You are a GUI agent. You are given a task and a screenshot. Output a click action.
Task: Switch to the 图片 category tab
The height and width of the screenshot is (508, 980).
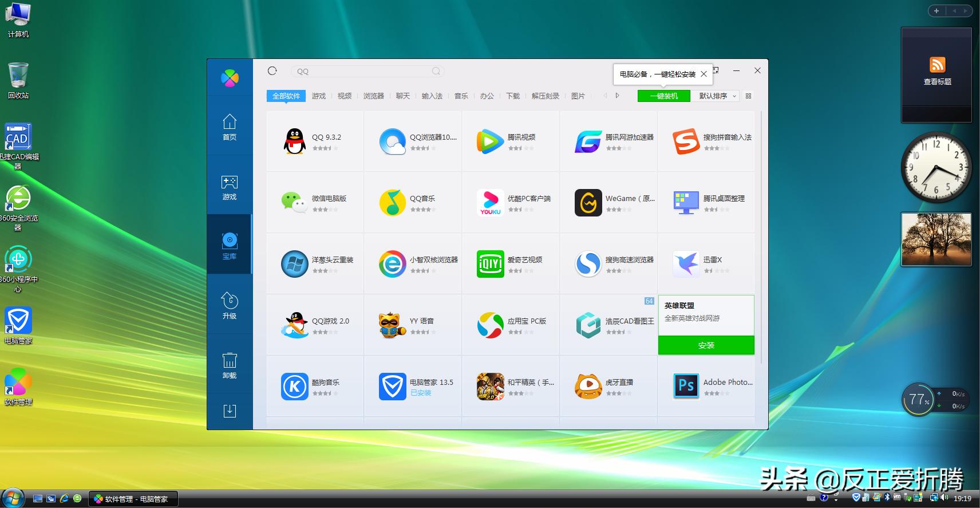point(578,96)
